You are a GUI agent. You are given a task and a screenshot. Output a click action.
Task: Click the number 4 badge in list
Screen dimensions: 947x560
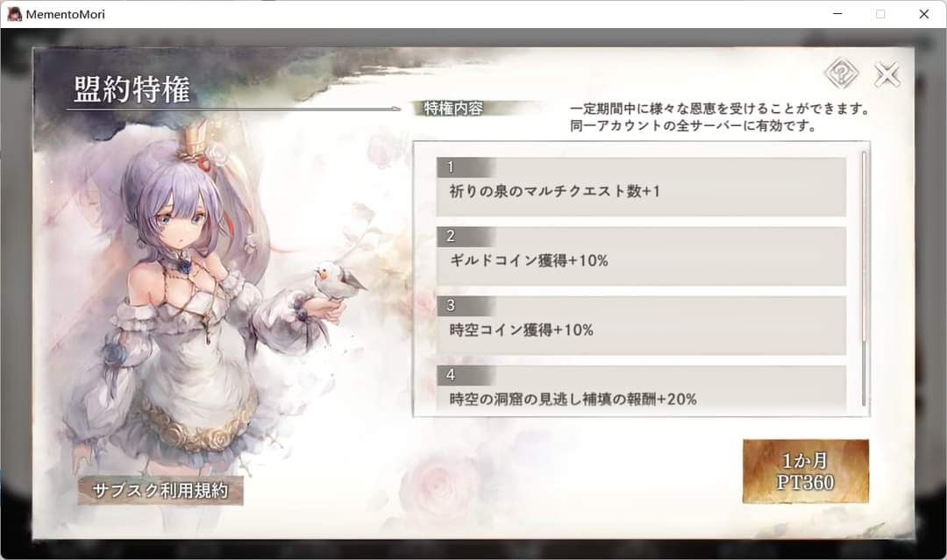coord(451,375)
